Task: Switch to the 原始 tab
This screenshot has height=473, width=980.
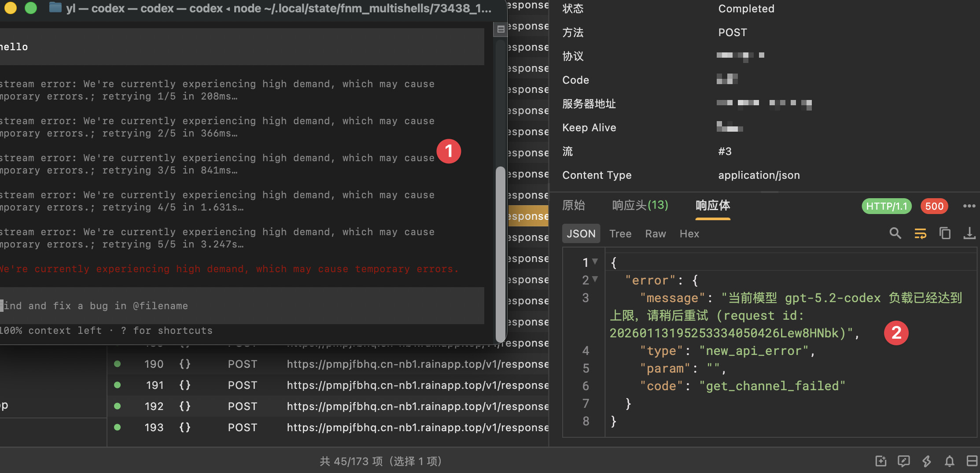Action: click(x=574, y=205)
